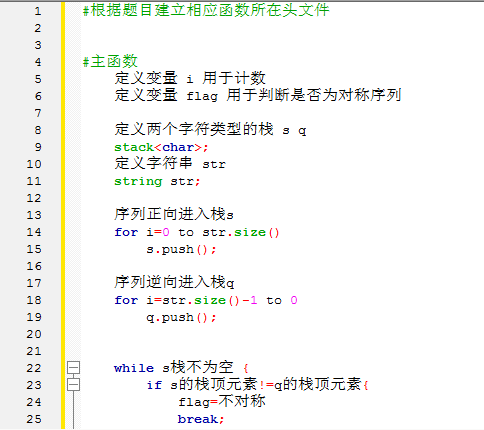Click the 'while s栈不为空 {' line
The height and width of the screenshot is (430, 484).
point(181,368)
